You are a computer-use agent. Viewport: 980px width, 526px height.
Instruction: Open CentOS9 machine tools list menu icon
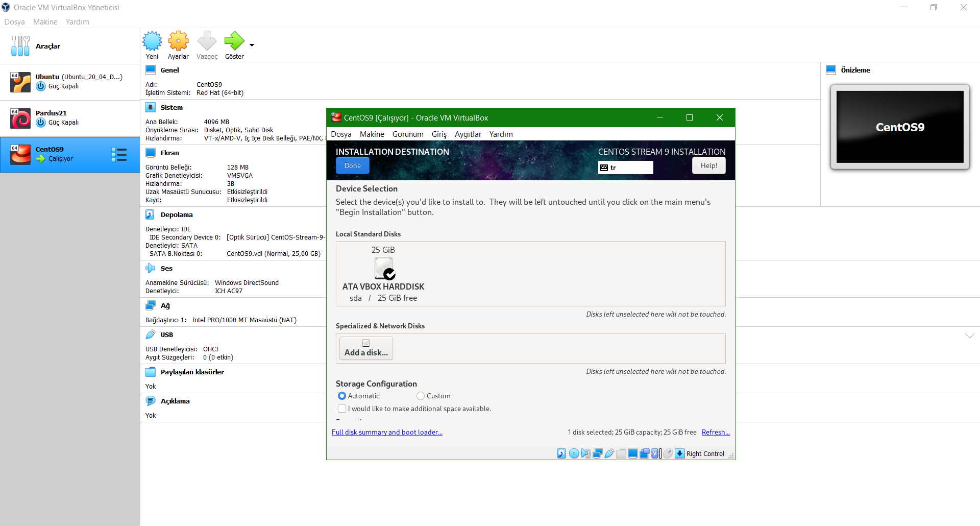tap(119, 155)
